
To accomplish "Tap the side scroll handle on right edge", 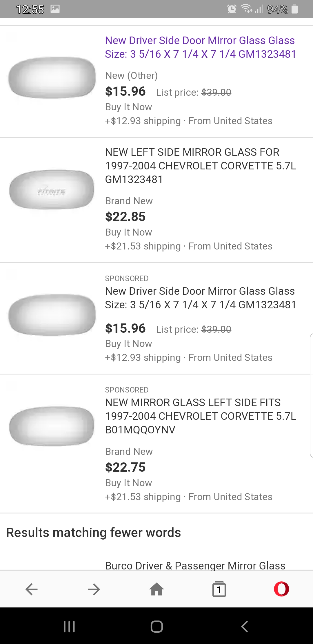I will coord(311,395).
